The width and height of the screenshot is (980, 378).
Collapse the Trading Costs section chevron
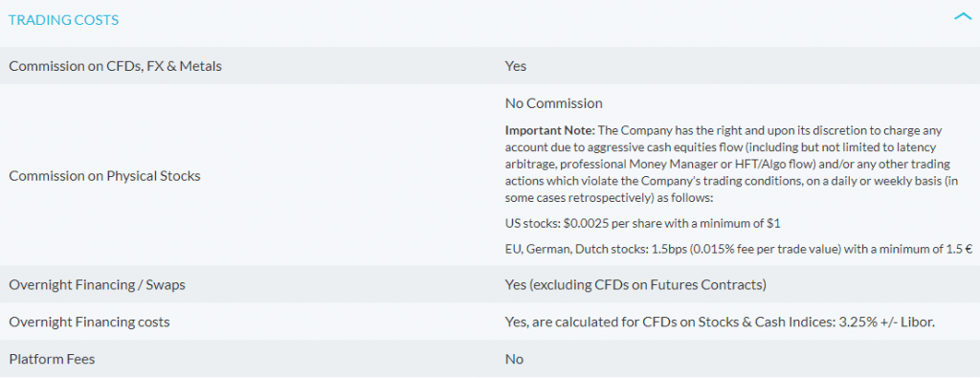pyautogui.click(x=963, y=17)
